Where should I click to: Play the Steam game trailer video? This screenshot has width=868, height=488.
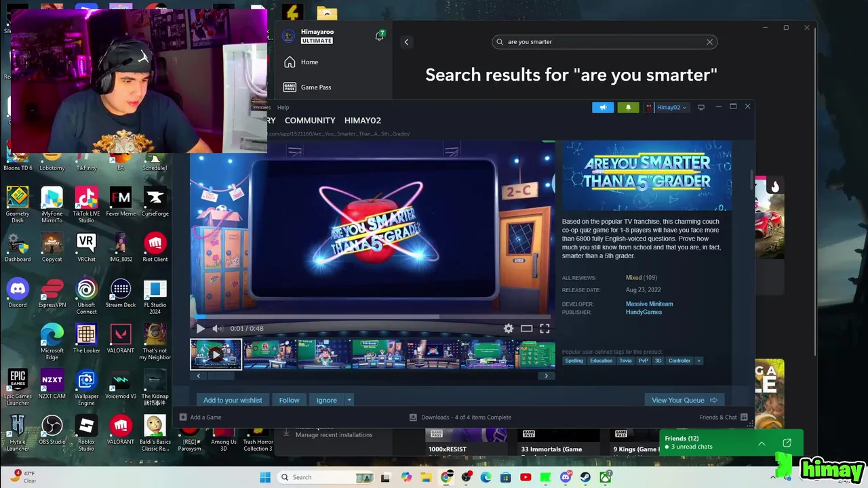pyautogui.click(x=201, y=328)
